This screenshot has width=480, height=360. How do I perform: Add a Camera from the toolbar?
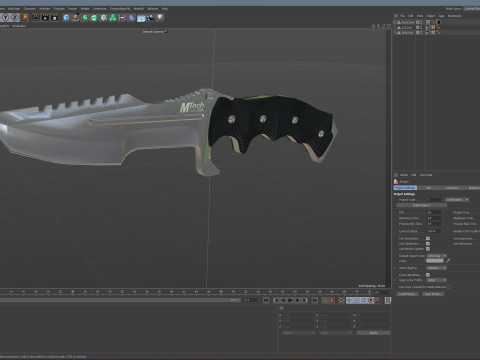pos(150,17)
